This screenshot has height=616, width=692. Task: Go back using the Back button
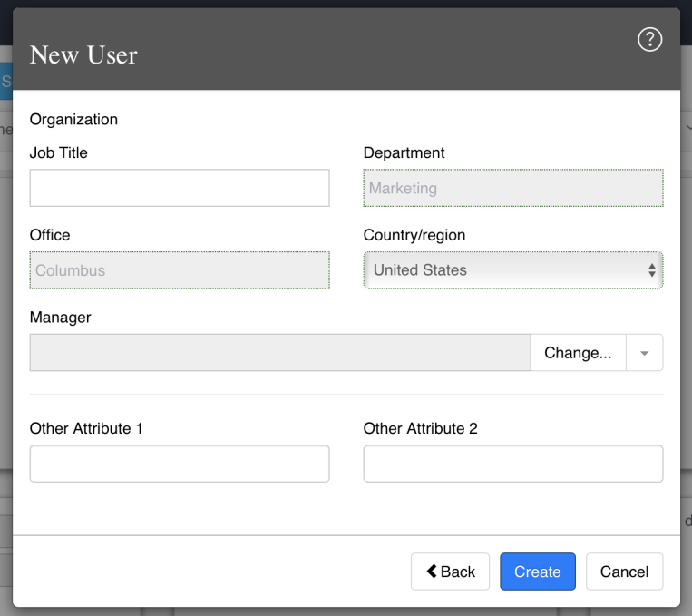pos(450,572)
